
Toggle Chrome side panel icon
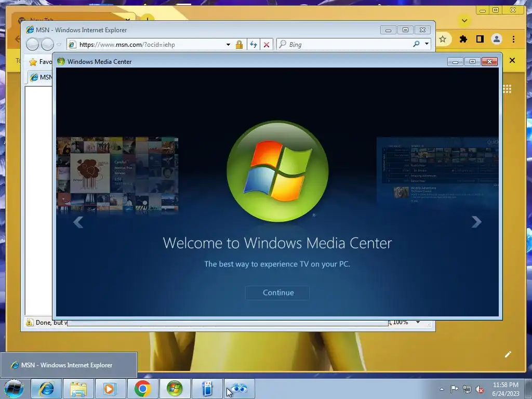click(480, 39)
